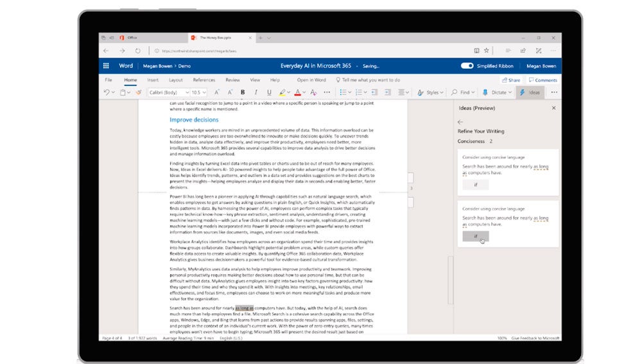The width and height of the screenshot is (642, 364).
Task: Switch to the View tab
Action: click(x=255, y=80)
